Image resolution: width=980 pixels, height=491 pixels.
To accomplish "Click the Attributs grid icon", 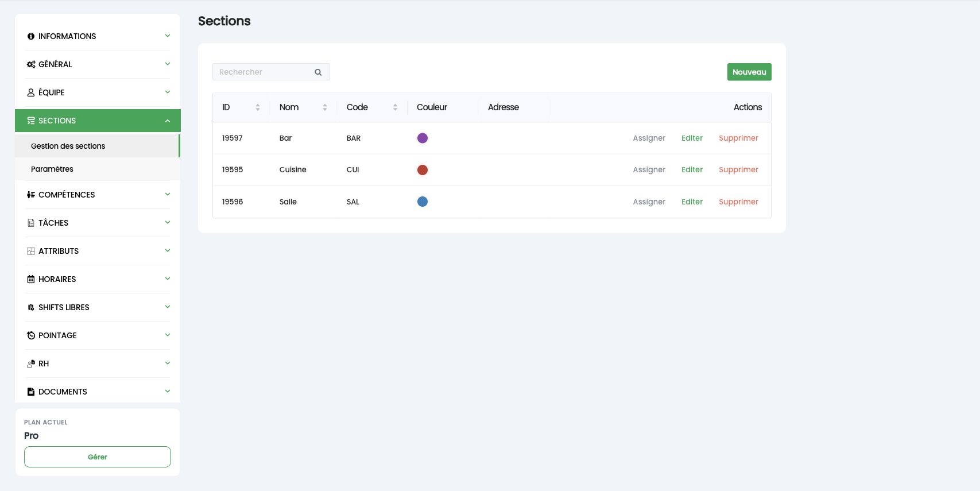I will click(31, 251).
